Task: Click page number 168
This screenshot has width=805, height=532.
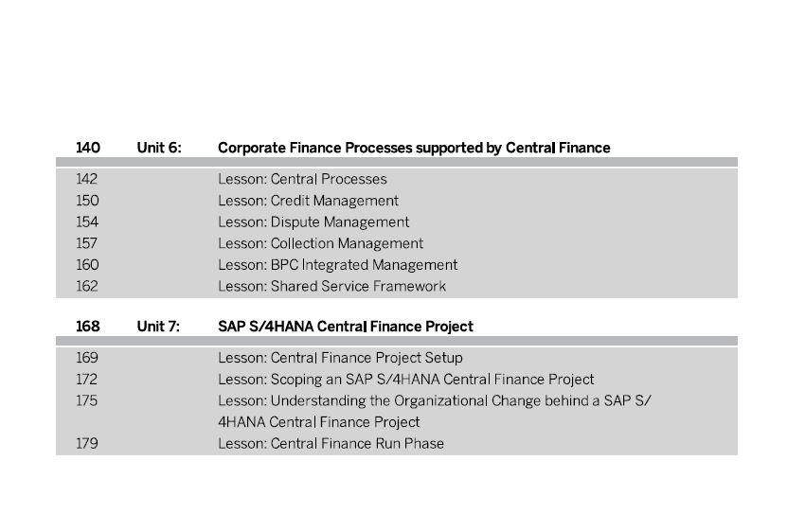Action: [x=88, y=327]
